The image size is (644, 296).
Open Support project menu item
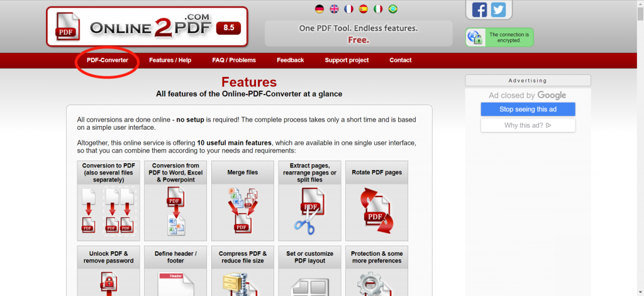click(347, 60)
